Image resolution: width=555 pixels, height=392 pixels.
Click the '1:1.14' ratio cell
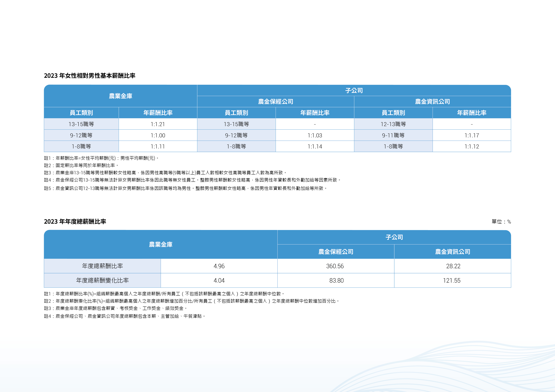click(315, 146)
